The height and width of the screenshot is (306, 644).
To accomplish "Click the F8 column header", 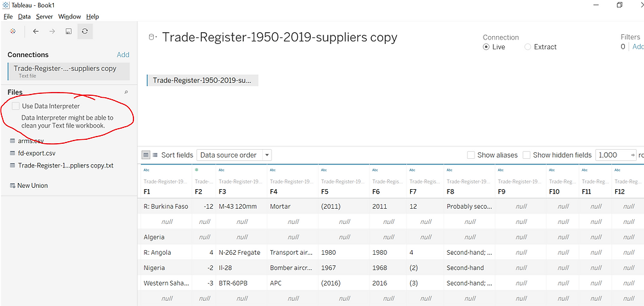I will click(451, 192).
